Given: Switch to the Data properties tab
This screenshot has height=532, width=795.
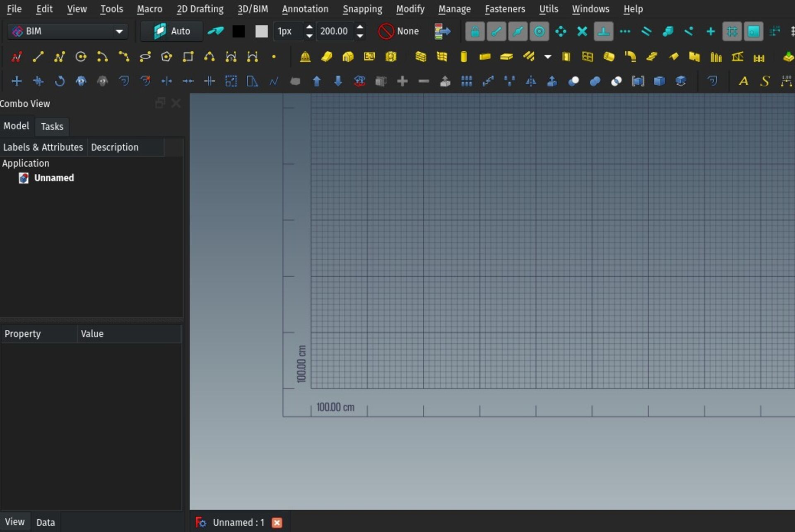Looking at the screenshot, I should [x=46, y=522].
